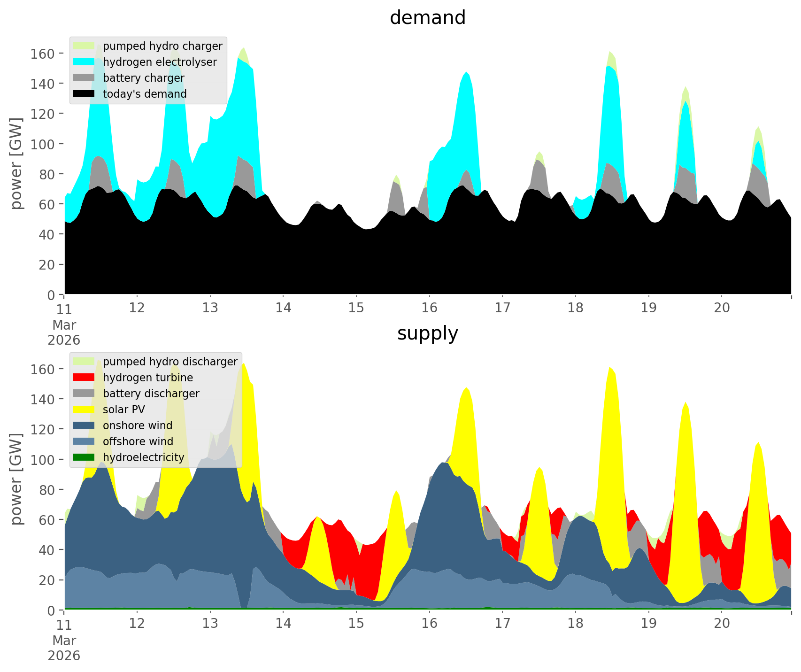Select the pumped hydro charger legend swatch
Screen dimensions: 801x672
coord(84,46)
